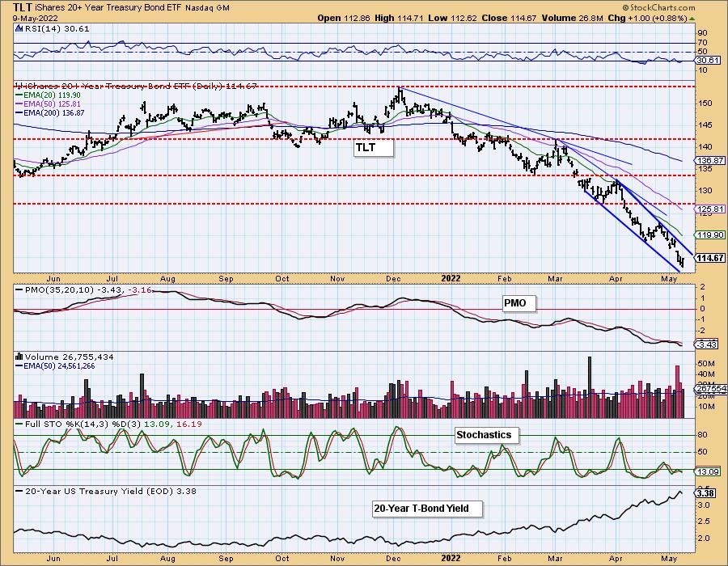Viewport: 728px width, 566px height.
Task: Click the 150 price axis label
Action: click(705, 103)
